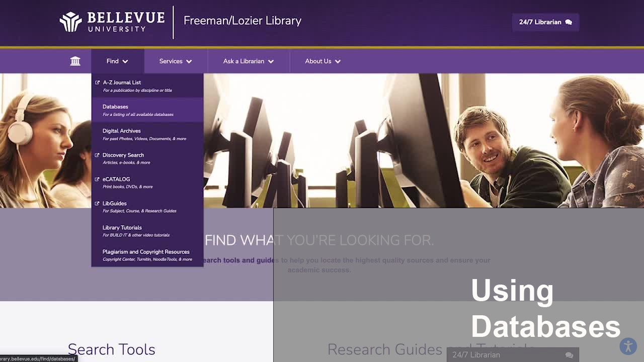
Task: Expand the Services dropdown menu
Action: [x=176, y=61]
